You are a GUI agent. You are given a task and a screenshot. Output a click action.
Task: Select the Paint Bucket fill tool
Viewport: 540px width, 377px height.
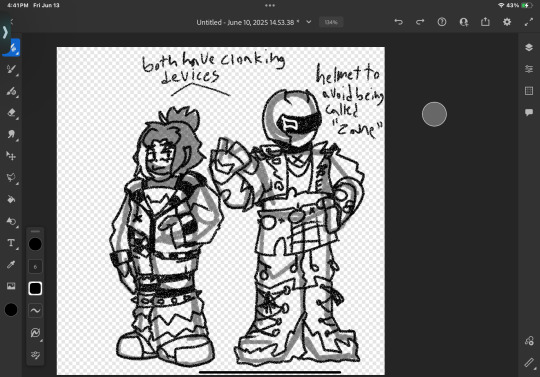pos(11,199)
